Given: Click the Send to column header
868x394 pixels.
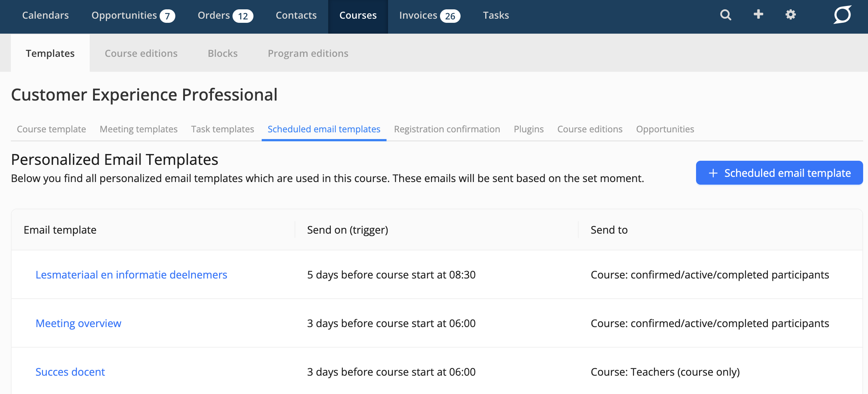Looking at the screenshot, I should 609,230.
